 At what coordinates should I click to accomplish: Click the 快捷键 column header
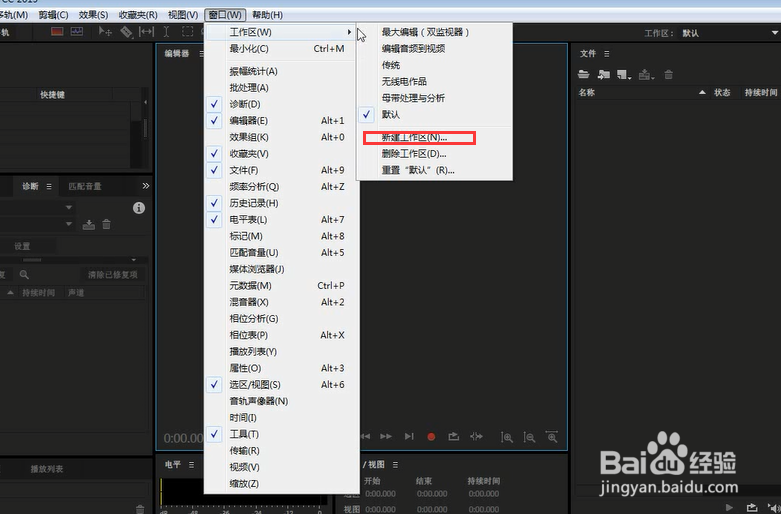pos(53,95)
